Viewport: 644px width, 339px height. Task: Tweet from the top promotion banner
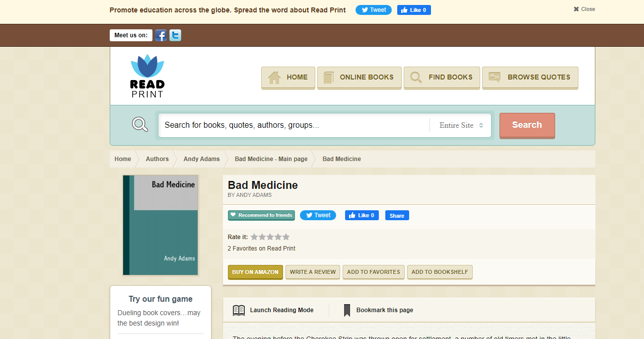point(373,10)
